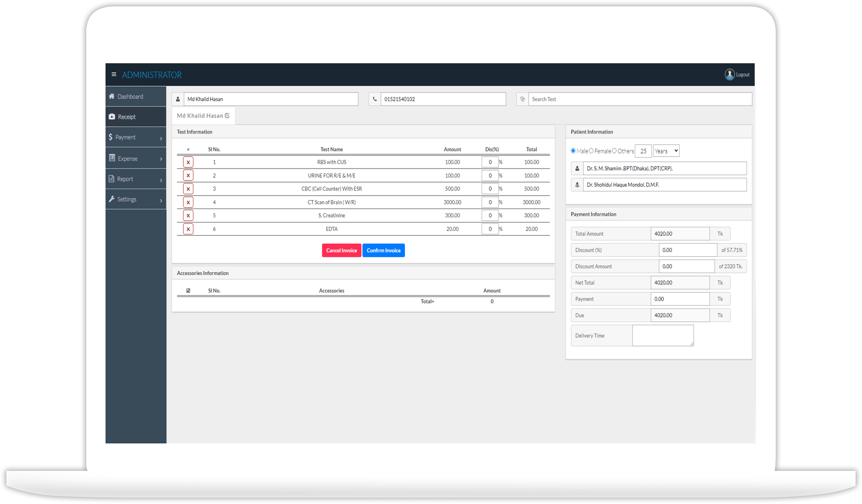
Task: Select the Dashboard home icon
Action: pyautogui.click(x=112, y=96)
